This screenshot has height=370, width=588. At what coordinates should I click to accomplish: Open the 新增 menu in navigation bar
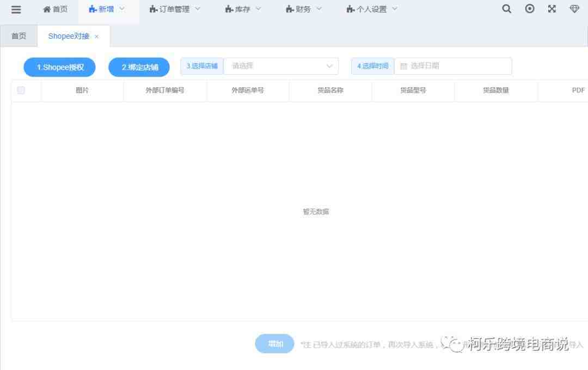(107, 9)
